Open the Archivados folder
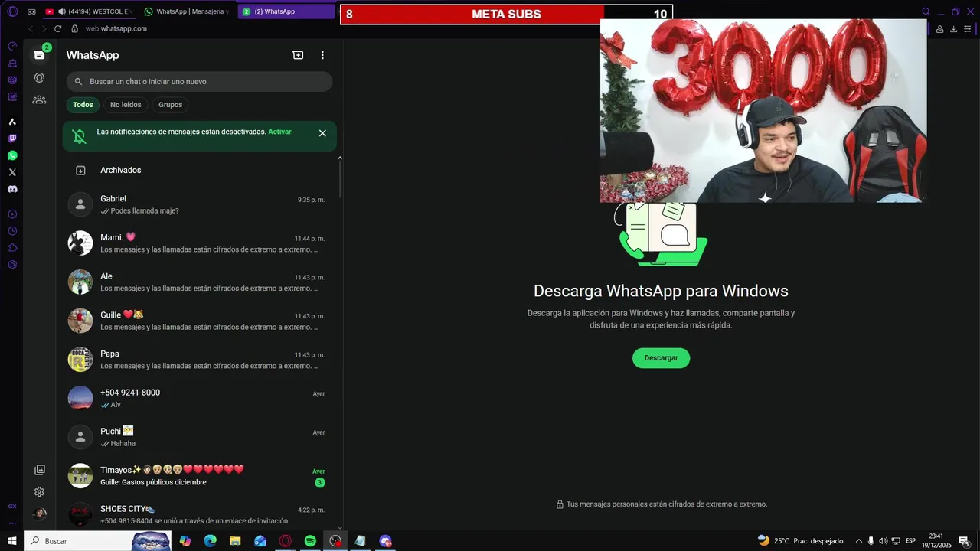 coord(199,170)
